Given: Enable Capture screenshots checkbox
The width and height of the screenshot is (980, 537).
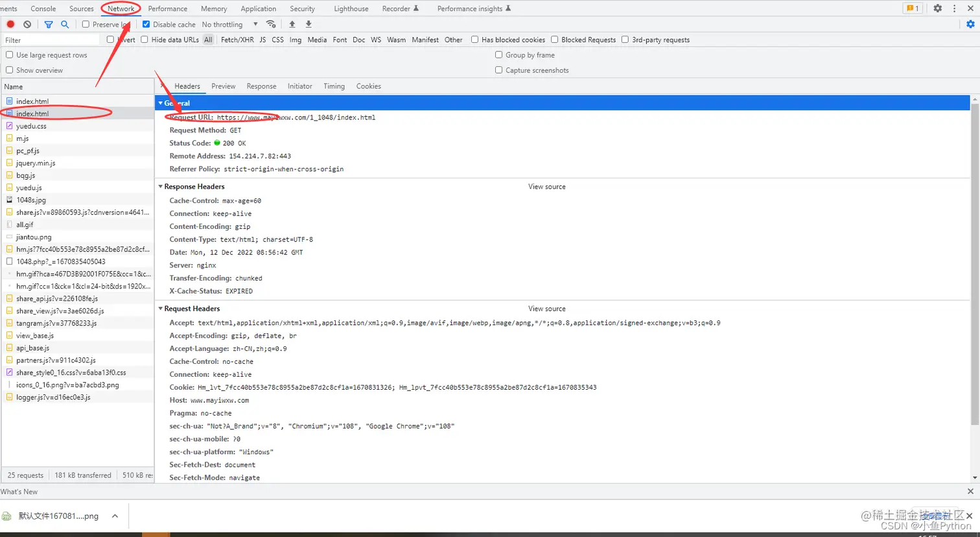Looking at the screenshot, I should (x=498, y=70).
